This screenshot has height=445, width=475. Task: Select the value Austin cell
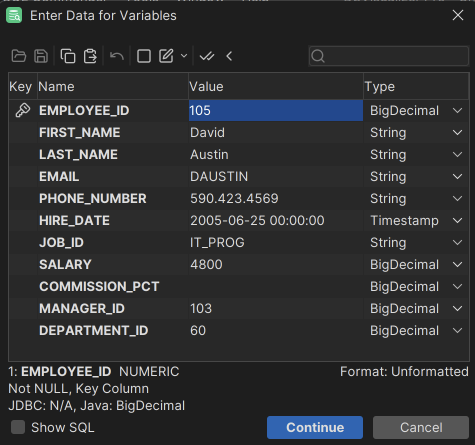coord(276,154)
